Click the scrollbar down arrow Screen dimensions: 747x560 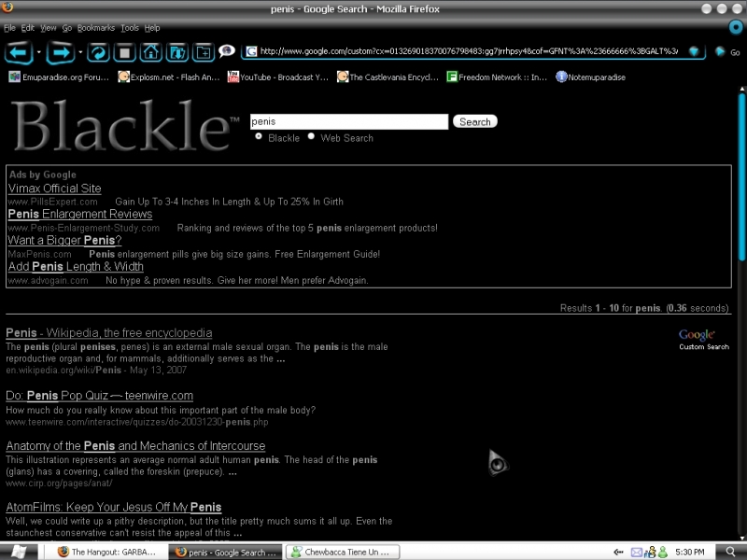(x=741, y=539)
